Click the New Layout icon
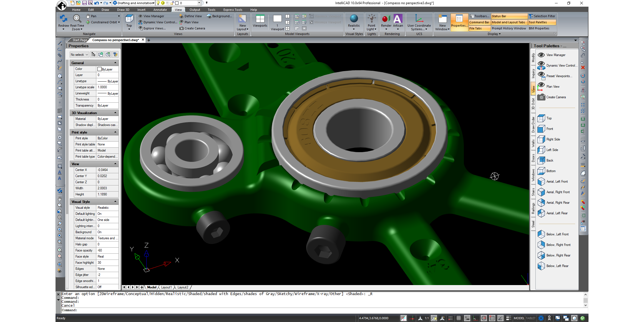The height and width of the screenshot is (322, 644). pos(243,18)
